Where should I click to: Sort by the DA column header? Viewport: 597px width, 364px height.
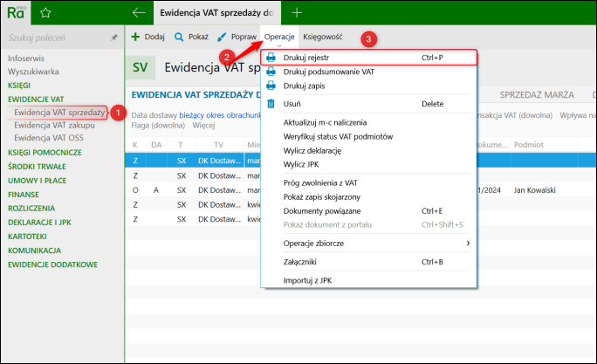tap(156, 145)
